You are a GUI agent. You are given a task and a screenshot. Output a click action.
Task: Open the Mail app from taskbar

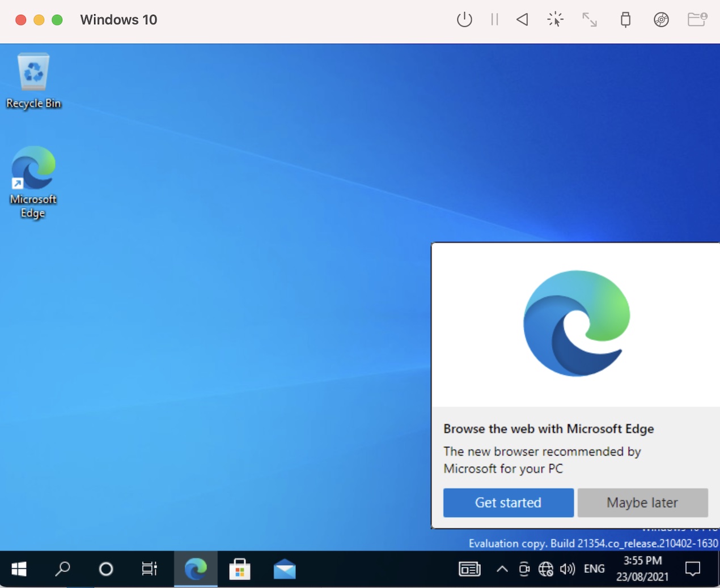(x=285, y=569)
